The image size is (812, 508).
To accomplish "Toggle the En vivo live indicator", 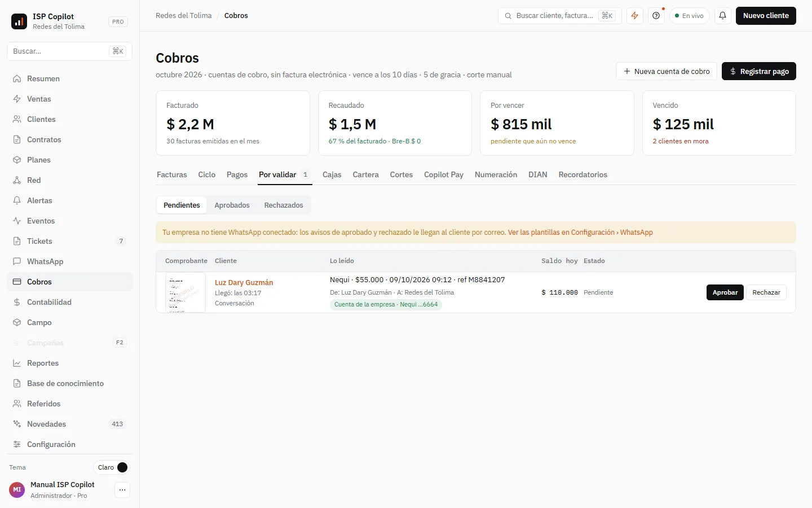I will (689, 16).
